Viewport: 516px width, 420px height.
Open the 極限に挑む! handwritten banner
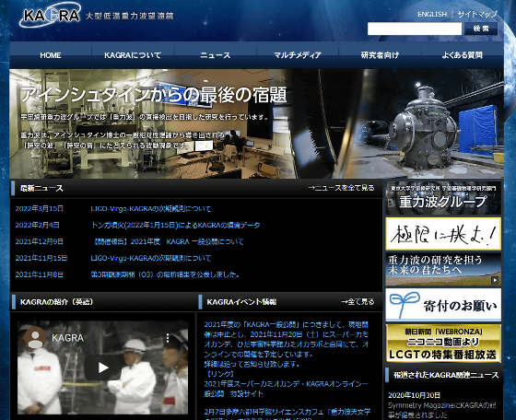click(x=443, y=234)
